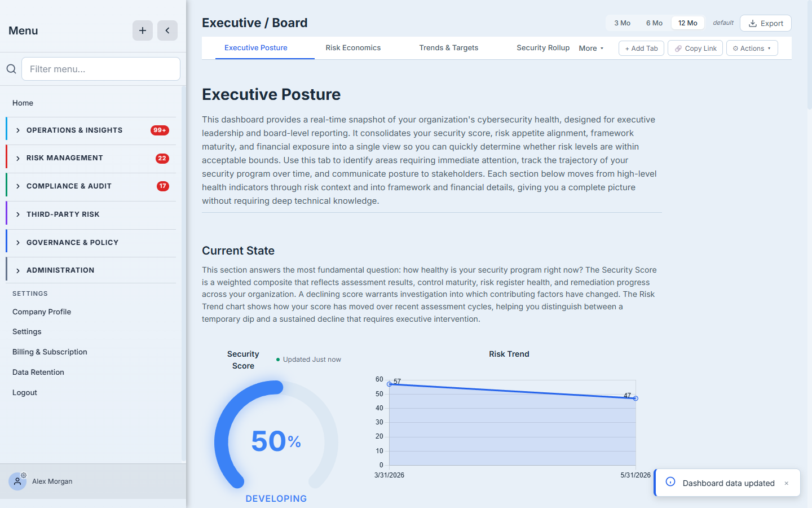Switch to the Risk Economics tab
Image resolution: width=812 pixels, height=508 pixels.
tap(353, 48)
